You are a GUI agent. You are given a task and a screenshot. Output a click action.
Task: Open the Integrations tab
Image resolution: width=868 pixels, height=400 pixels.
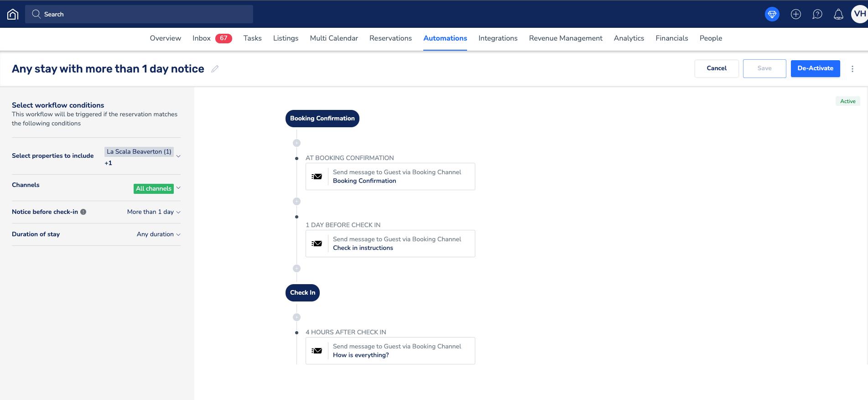click(498, 38)
